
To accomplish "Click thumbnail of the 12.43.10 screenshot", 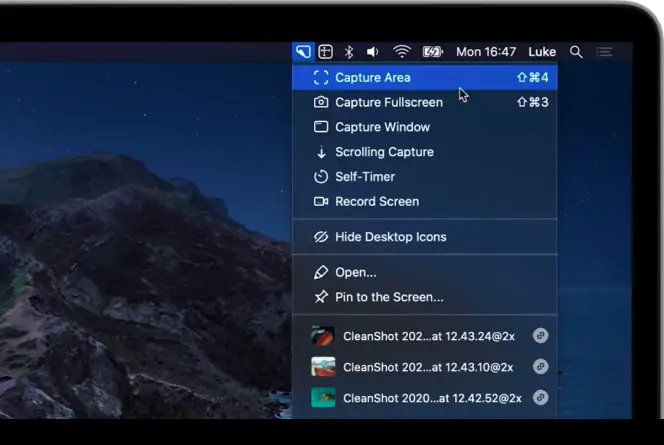I will click(x=323, y=367).
